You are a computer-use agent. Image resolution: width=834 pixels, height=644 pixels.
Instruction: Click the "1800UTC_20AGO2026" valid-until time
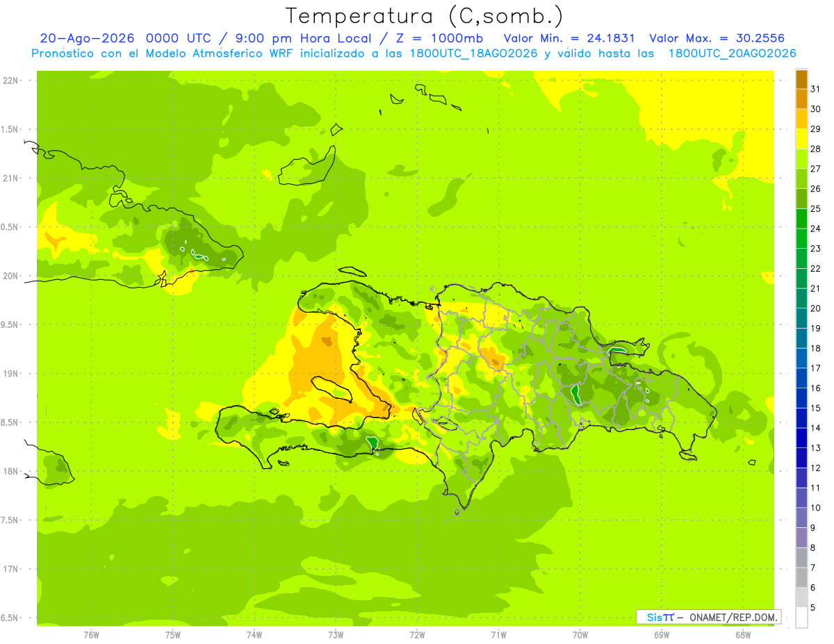pos(732,53)
